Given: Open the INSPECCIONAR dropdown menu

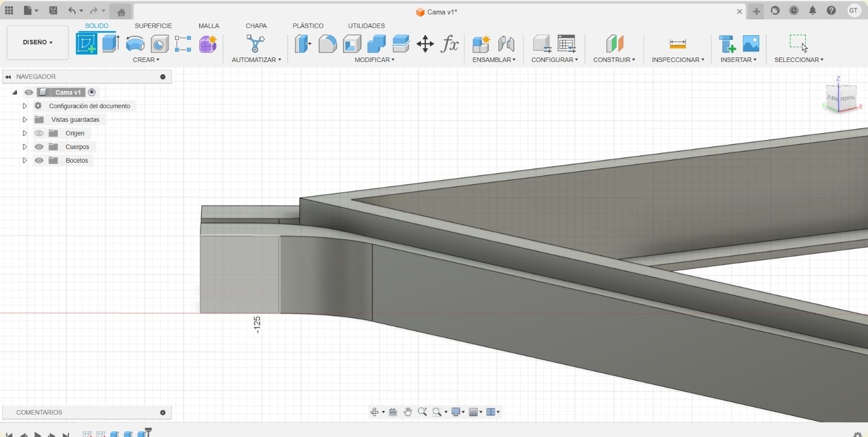Looking at the screenshot, I should point(678,60).
